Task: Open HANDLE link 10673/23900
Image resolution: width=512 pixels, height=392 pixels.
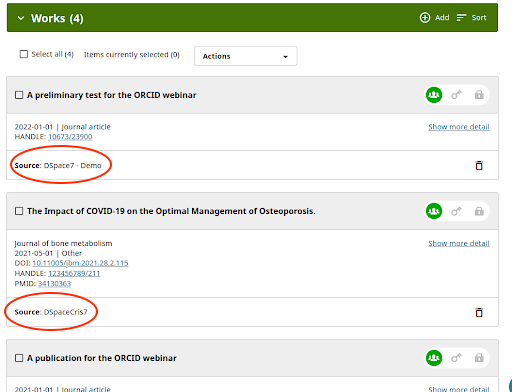Action: [x=70, y=137]
